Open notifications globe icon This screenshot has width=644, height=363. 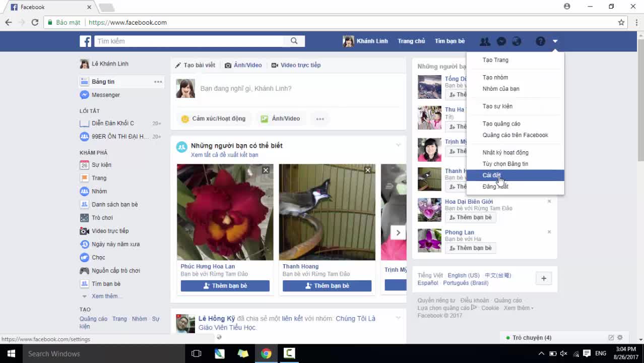coord(517,41)
